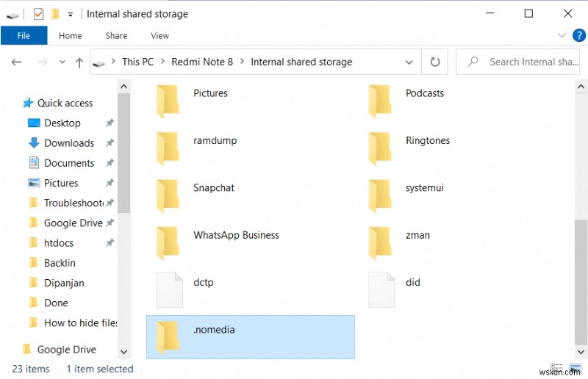Image resolution: width=588 pixels, height=379 pixels.
Task: Open the Backlin sidebar folder
Action: click(x=60, y=263)
